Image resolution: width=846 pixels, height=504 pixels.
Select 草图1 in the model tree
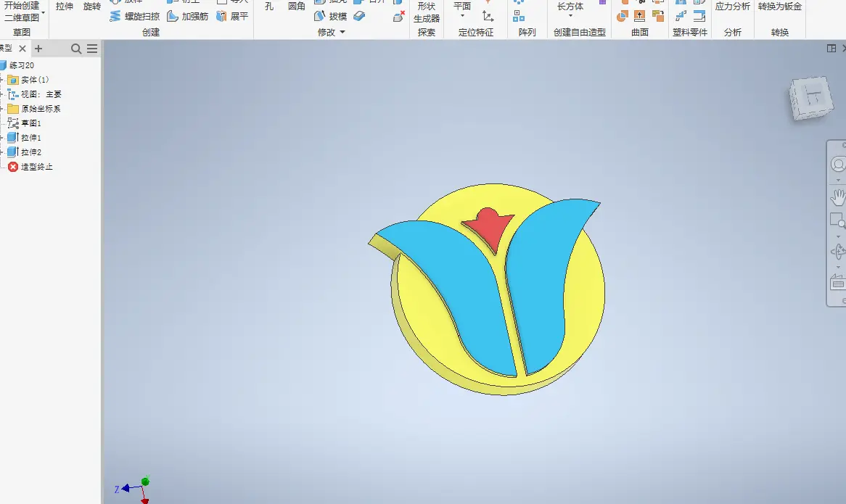click(x=30, y=123)
